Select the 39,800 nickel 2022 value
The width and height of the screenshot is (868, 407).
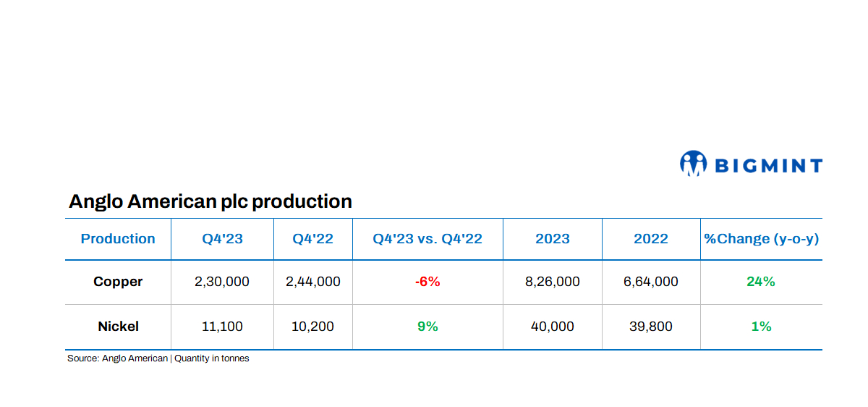point(651,327)
